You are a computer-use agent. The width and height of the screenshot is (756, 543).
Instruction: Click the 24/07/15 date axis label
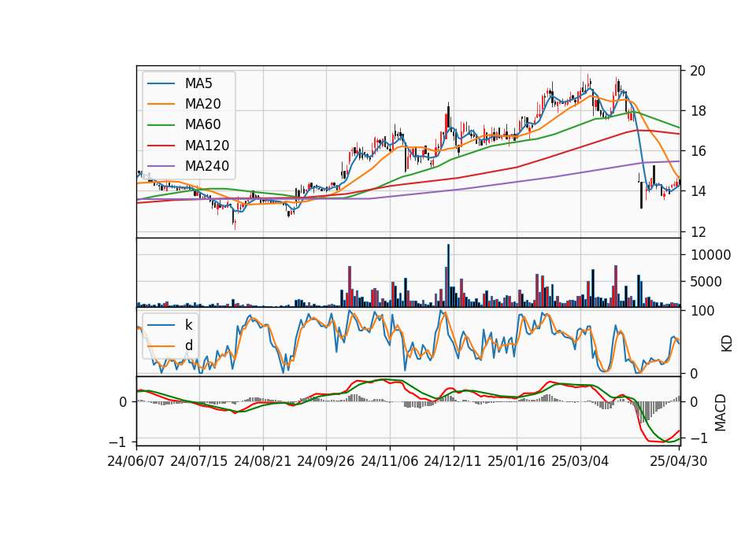coord(198,462)
